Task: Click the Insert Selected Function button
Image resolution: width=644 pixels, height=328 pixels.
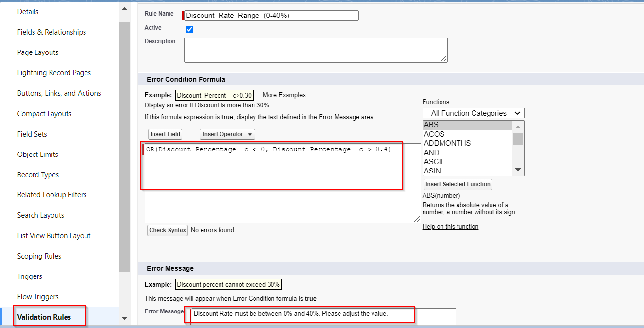Action: point(457,184)
